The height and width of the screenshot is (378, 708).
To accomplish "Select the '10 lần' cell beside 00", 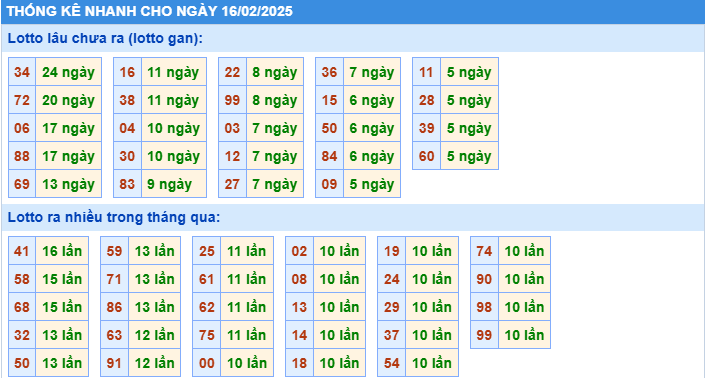I will click(247, 363).
